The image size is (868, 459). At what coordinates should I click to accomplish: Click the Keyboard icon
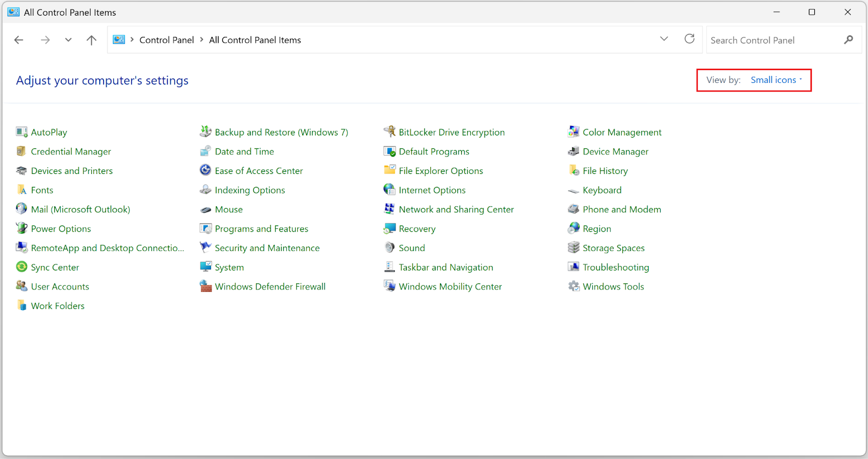click(x=573, y=190)
